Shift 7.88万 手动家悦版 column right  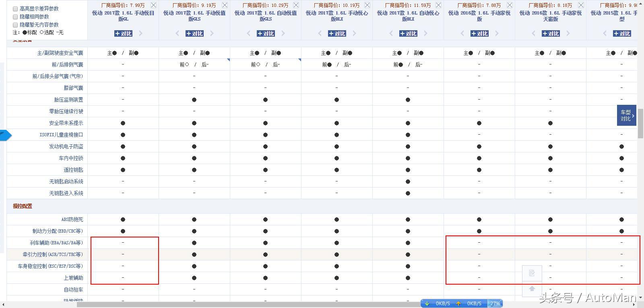pyautogui.click(x=497, y=33)
